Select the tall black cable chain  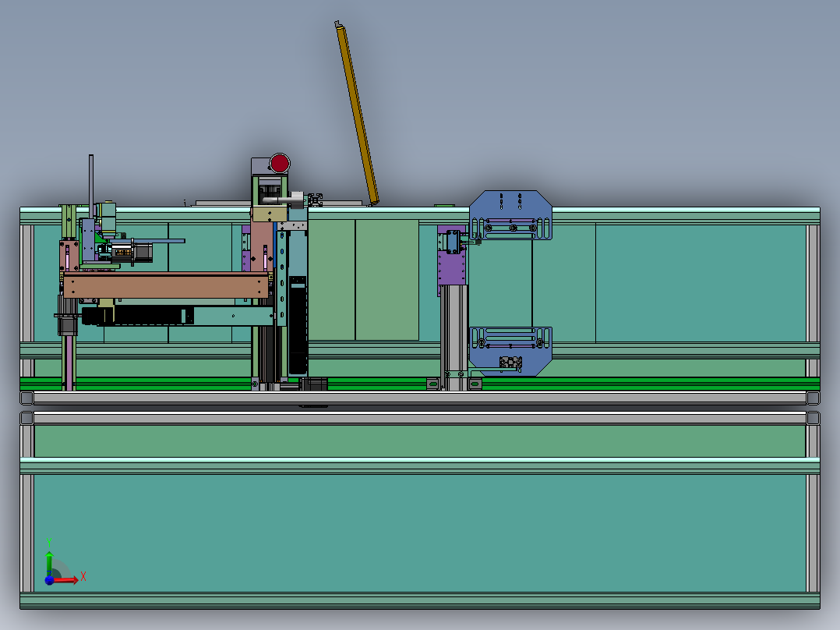298,325
